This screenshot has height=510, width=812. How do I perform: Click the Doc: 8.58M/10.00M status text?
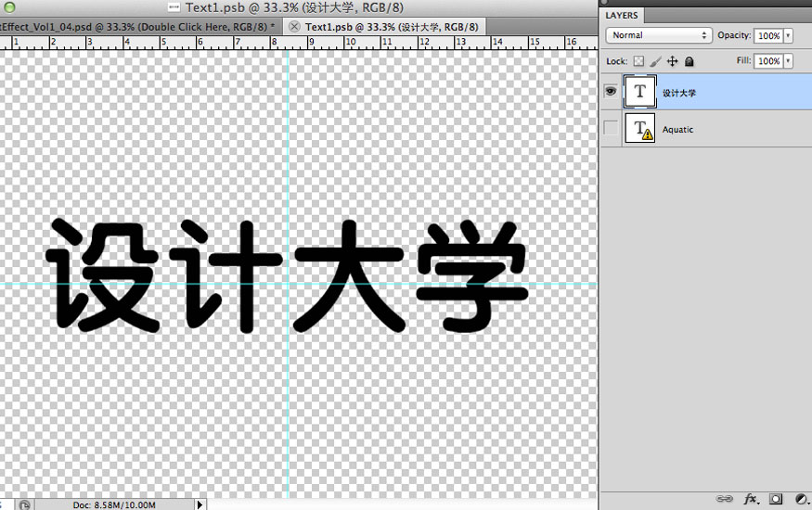tap(114, 504)
